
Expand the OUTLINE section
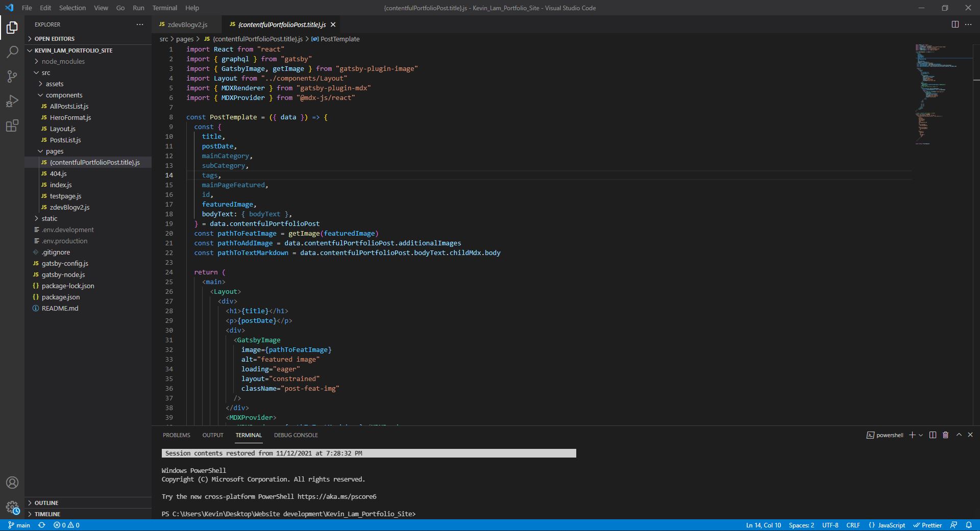[x=46, y=503]
